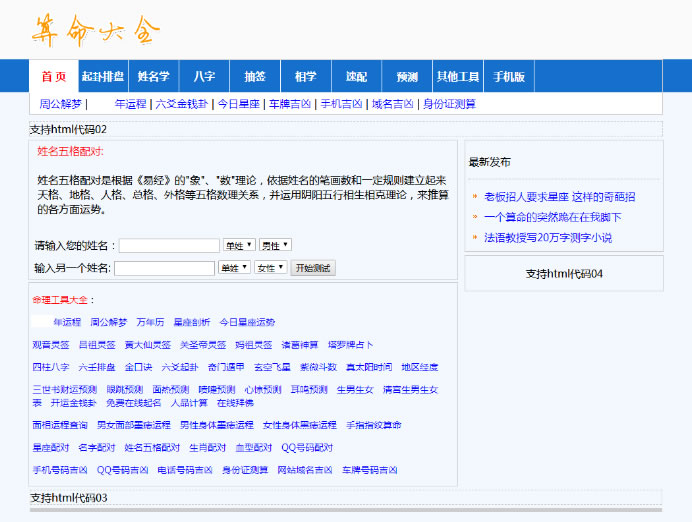Switch to the 八字 navigation tab
This screenshot has width=692, height=522.
click(x=204, y=77)
